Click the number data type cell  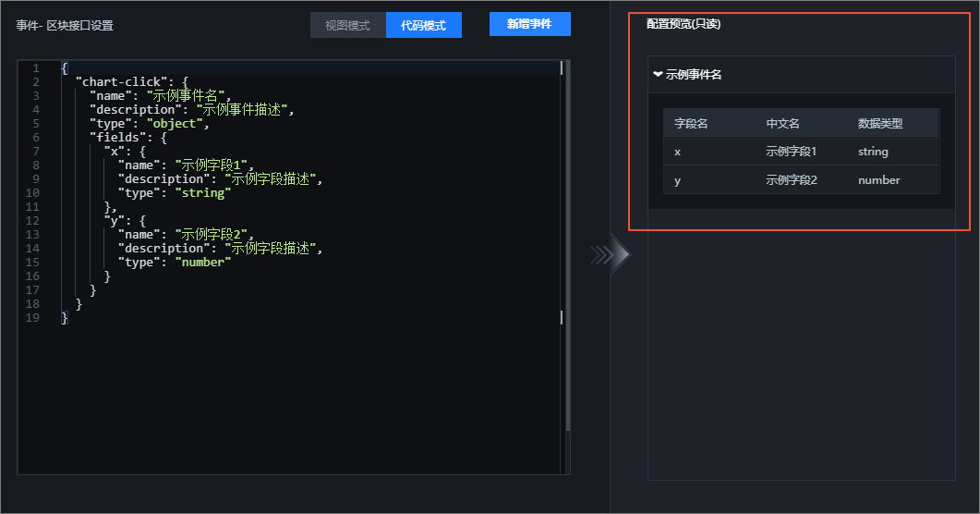point(878,180)
